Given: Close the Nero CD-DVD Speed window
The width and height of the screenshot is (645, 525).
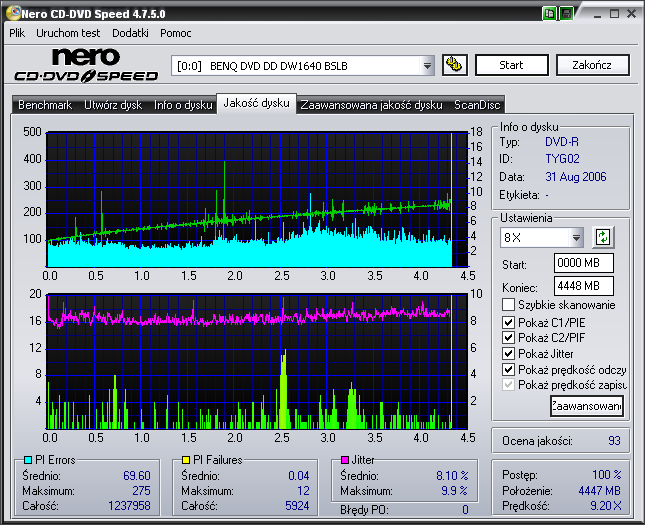Looking at the screenshot, I should tap(631, 14).
